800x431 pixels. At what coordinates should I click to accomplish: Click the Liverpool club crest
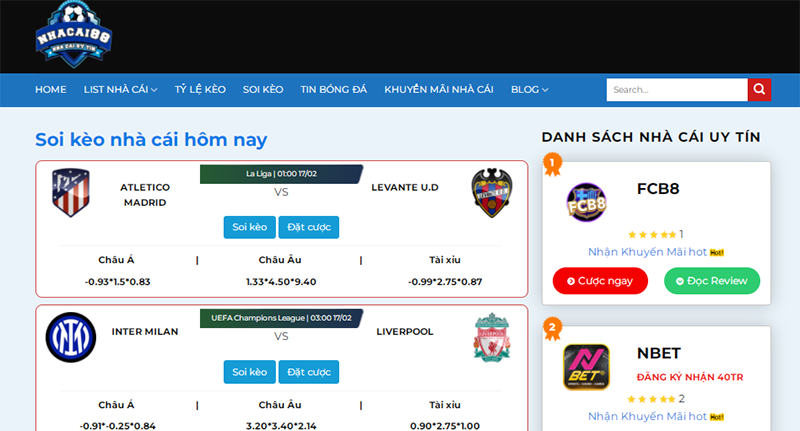pyautogui.click(x=492, y=337)
